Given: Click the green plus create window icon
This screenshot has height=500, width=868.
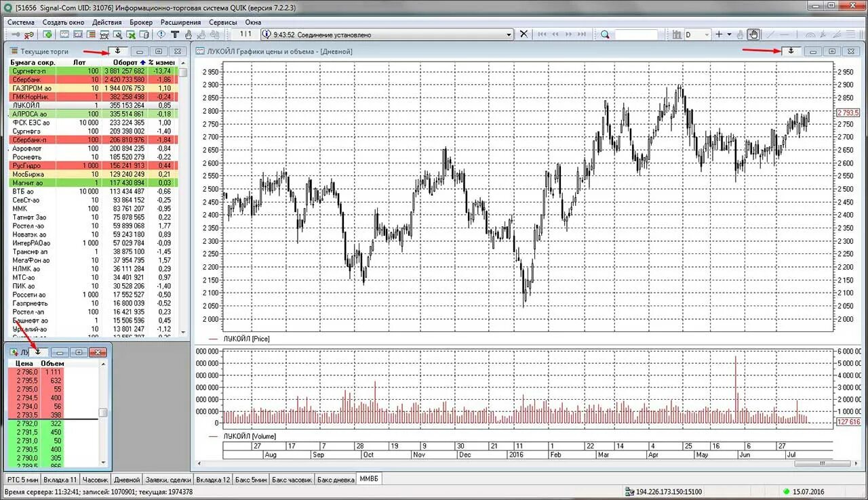Looking at the screenshot, I should tap(48, 34).
